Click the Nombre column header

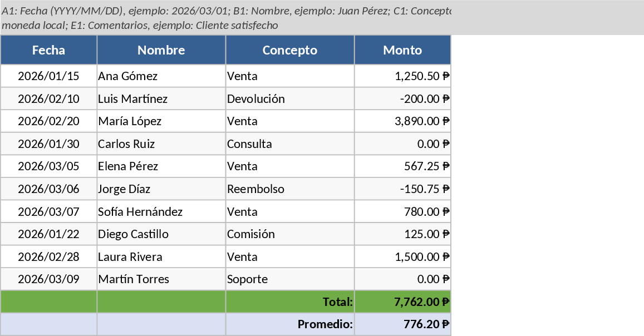pyautogui.click(x=161, y=50)
